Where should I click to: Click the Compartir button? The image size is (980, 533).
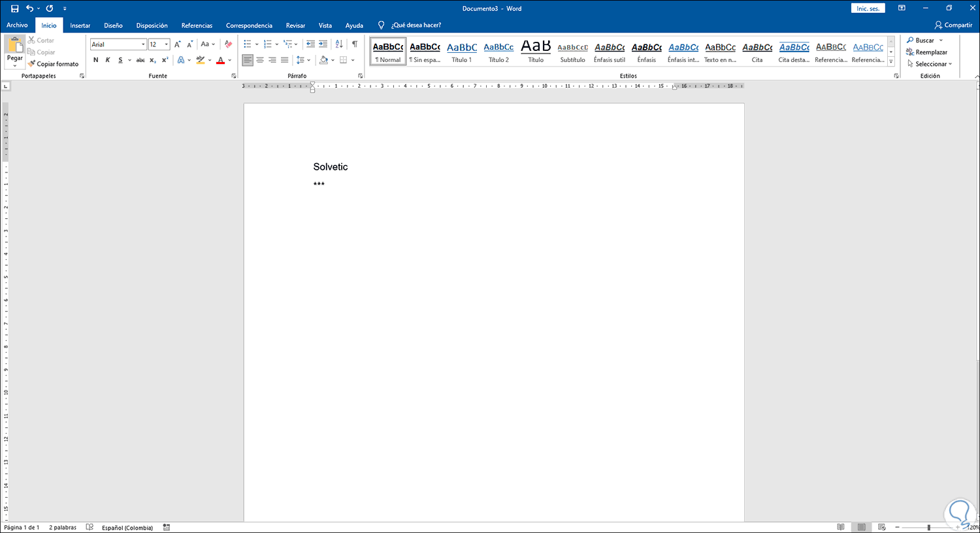[x=953, y=25]
